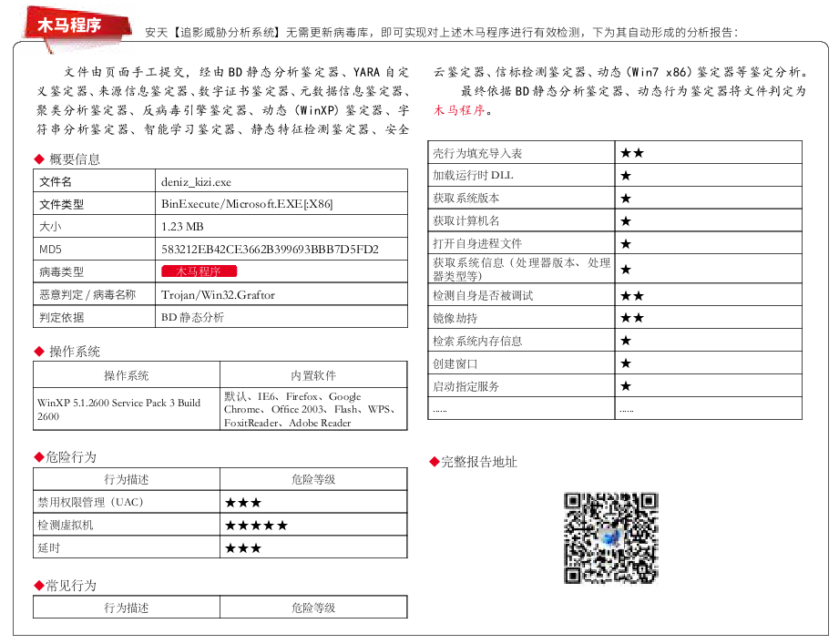Click 危险等级 header under 常见行为
Screen dimensions: 839x644
313,608
